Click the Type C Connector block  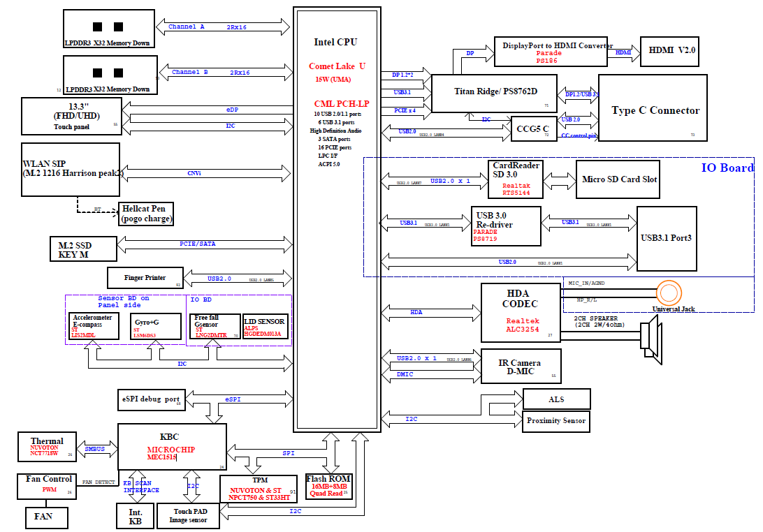(x=655, y=110)
